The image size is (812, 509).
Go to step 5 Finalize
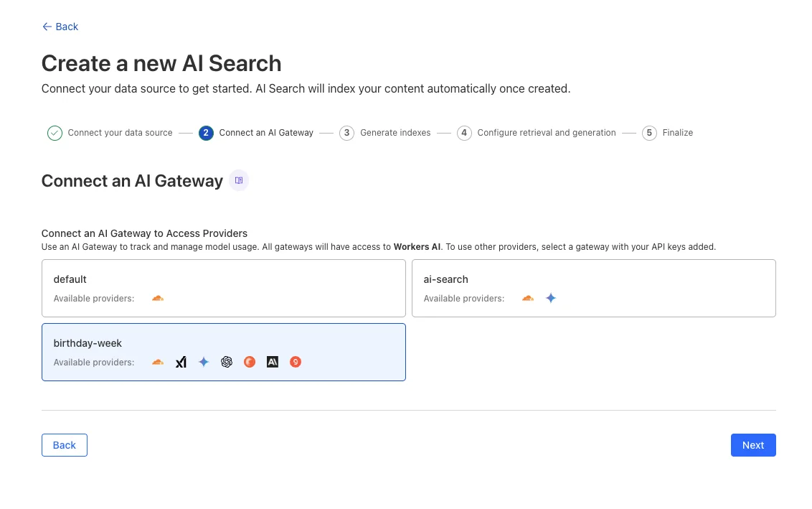point(668,134)
